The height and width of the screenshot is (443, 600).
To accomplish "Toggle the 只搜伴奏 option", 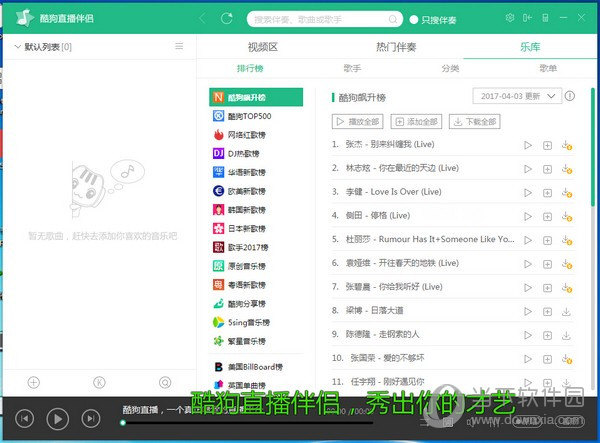I will [x=433, y=20].
